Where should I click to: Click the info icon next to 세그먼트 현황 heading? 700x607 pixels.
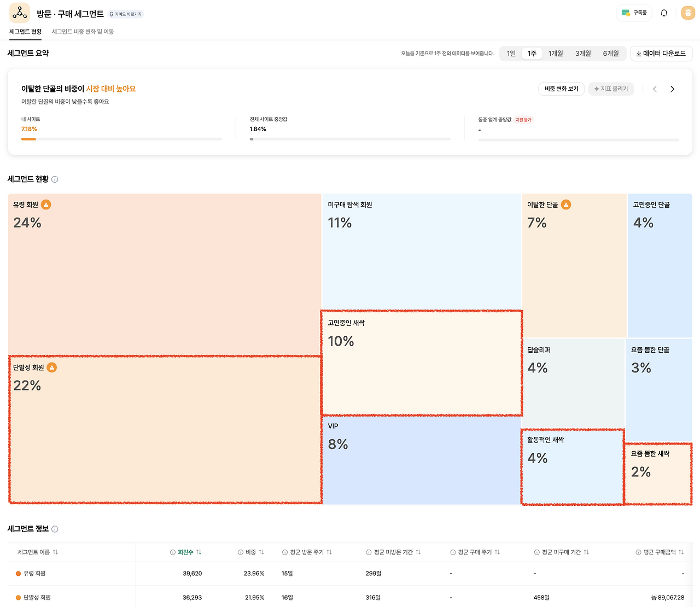click(x=55, y=179)
